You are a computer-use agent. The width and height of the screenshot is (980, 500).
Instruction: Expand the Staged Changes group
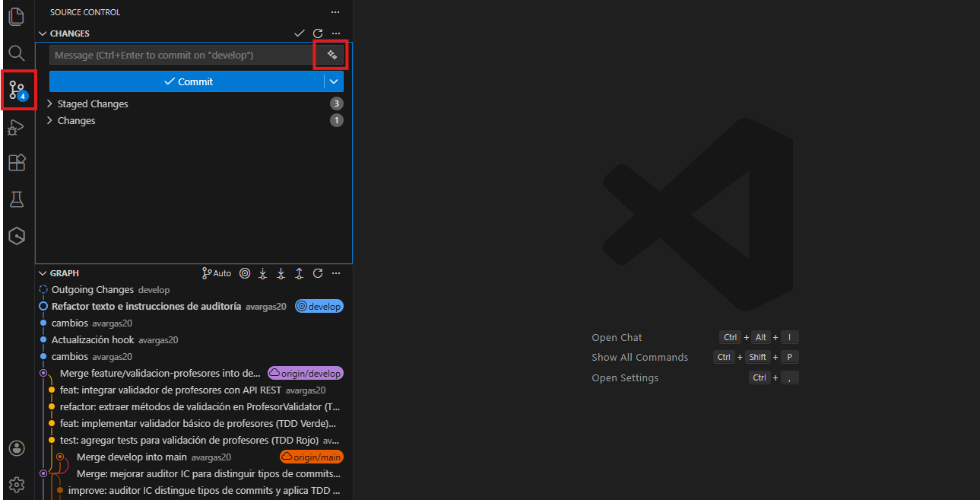click(x=93, y=104)
